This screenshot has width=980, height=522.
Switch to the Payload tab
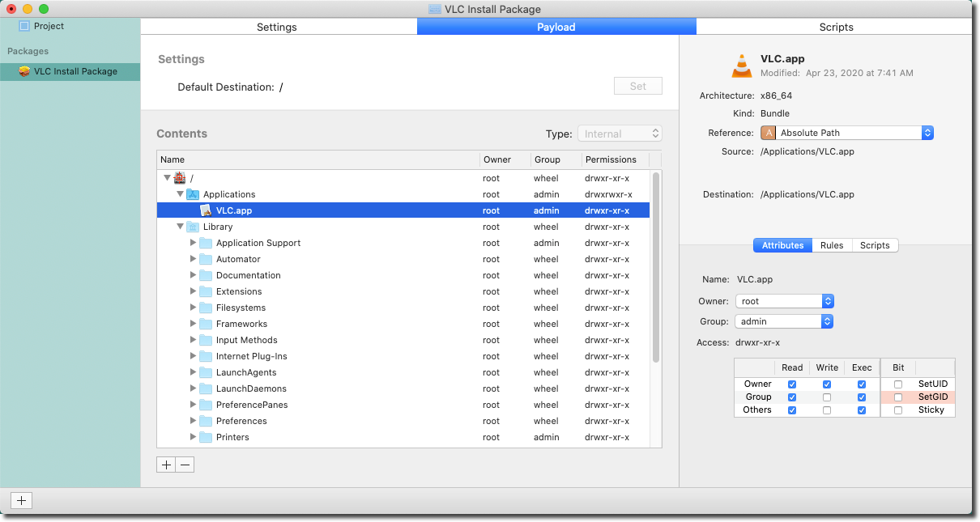click(556, 27)
